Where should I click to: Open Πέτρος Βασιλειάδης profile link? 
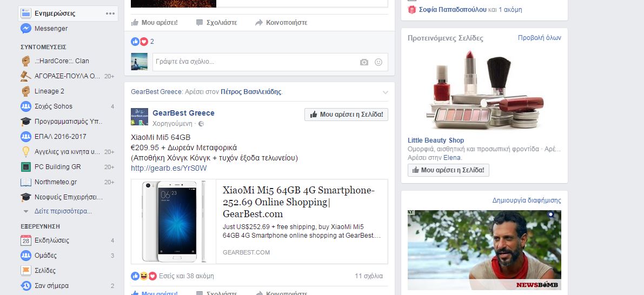251,92
